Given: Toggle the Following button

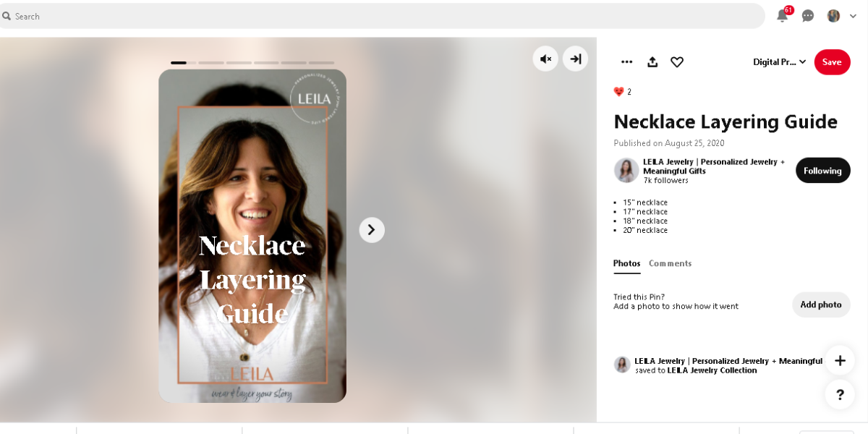Looking at the screenshot, I should pos(822,171).
